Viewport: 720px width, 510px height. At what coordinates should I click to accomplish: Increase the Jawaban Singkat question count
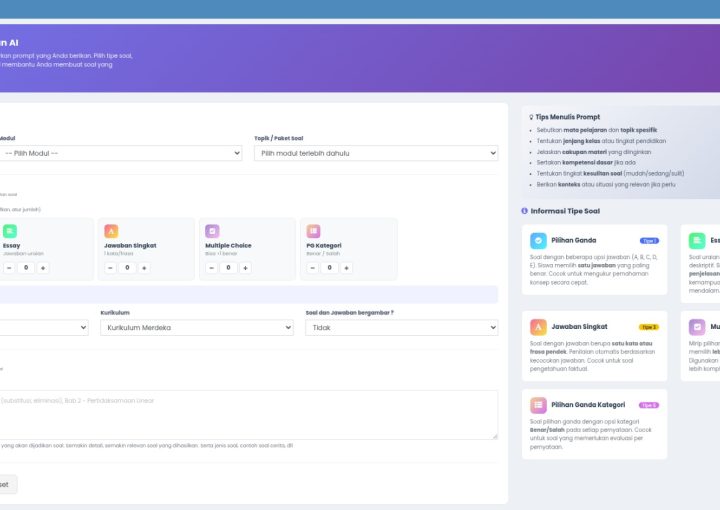(x=144, y=268)
